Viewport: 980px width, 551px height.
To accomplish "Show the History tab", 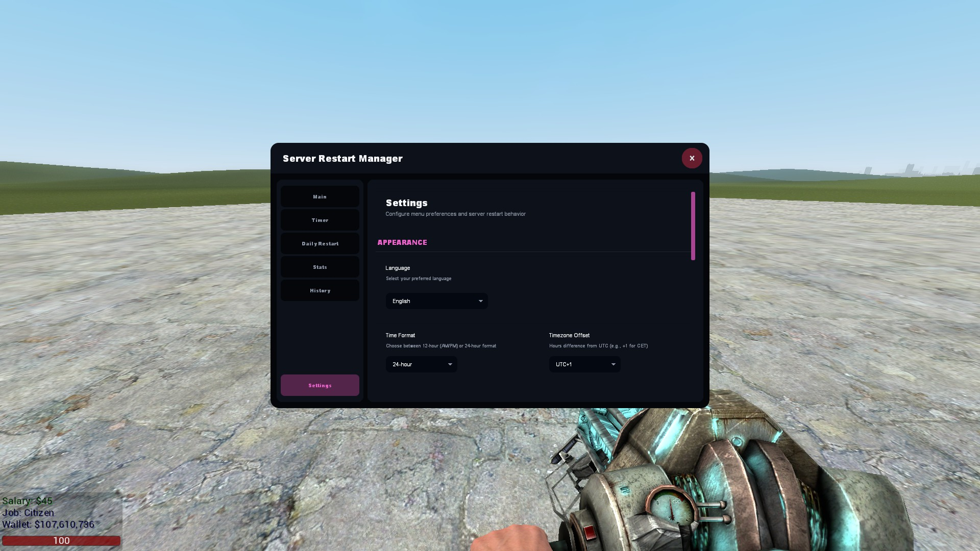I will [320, 290].
